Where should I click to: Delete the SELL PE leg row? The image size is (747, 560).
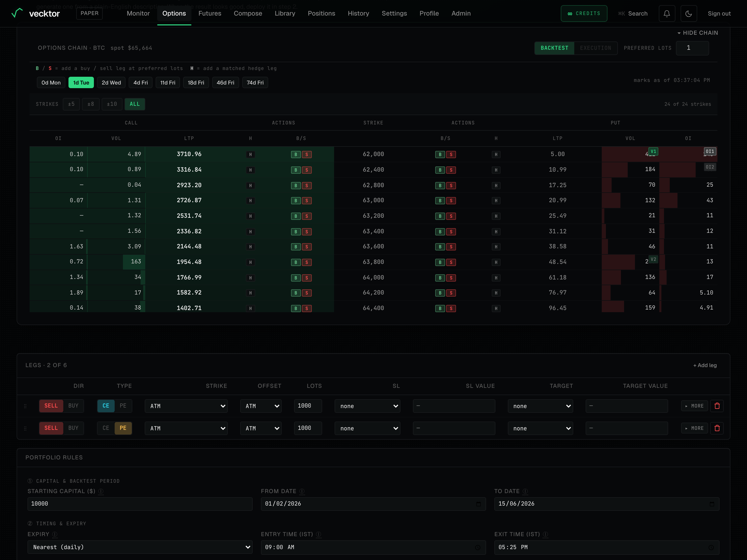[717, 428]
